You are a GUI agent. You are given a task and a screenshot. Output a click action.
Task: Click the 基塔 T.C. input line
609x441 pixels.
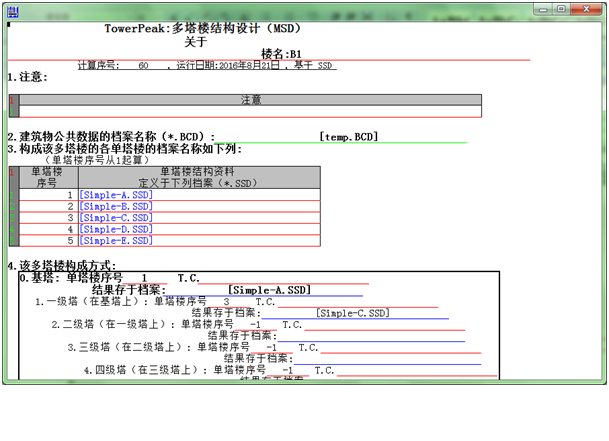[x=283, y=279]
